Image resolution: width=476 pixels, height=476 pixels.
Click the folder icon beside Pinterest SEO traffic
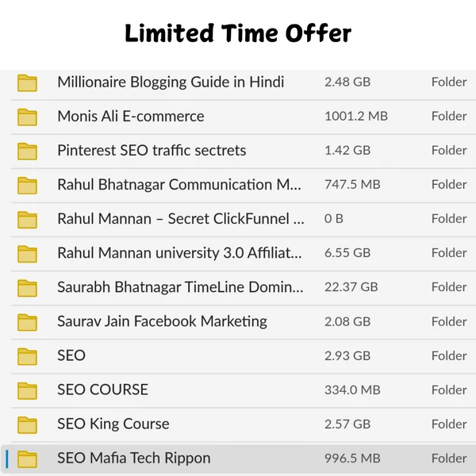(x=28, y=151)
